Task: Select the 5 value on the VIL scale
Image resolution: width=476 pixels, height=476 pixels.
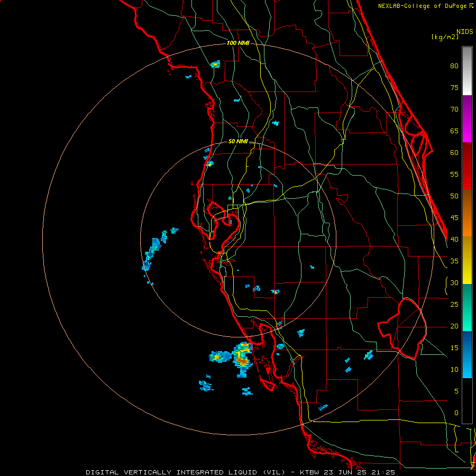Action: tap(456, 391)
